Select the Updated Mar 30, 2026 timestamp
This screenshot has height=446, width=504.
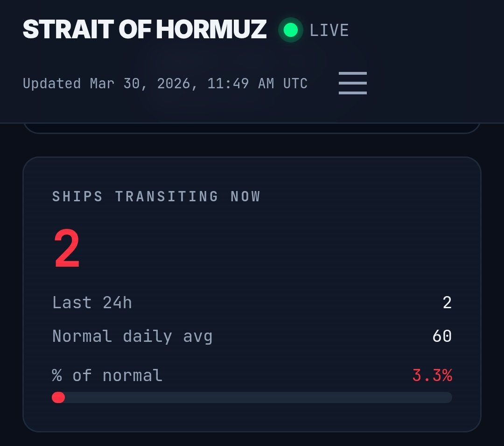[165, 84]
